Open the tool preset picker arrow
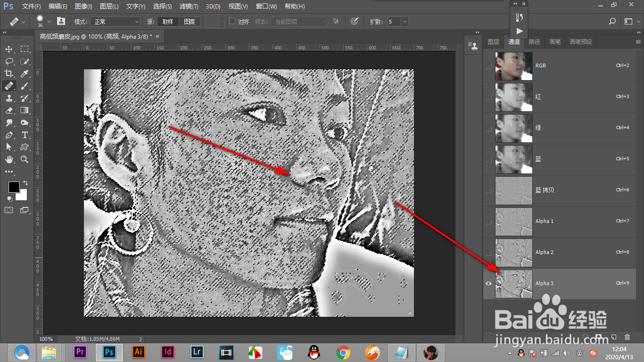This screenshot has height=362, width=644. [x=24, y=22]
